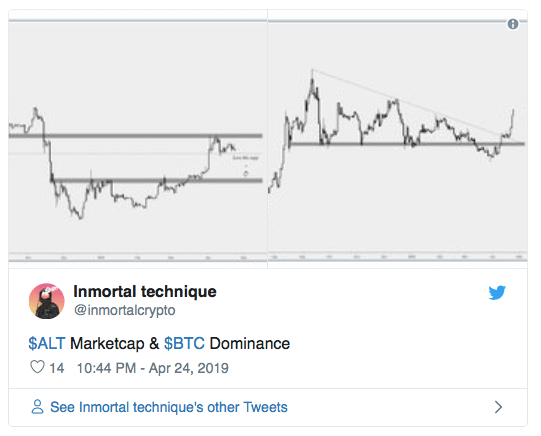This screenshot has height=436, width=541.
Task: Click the Inmortal technique display name
Action: coord(145,291)
